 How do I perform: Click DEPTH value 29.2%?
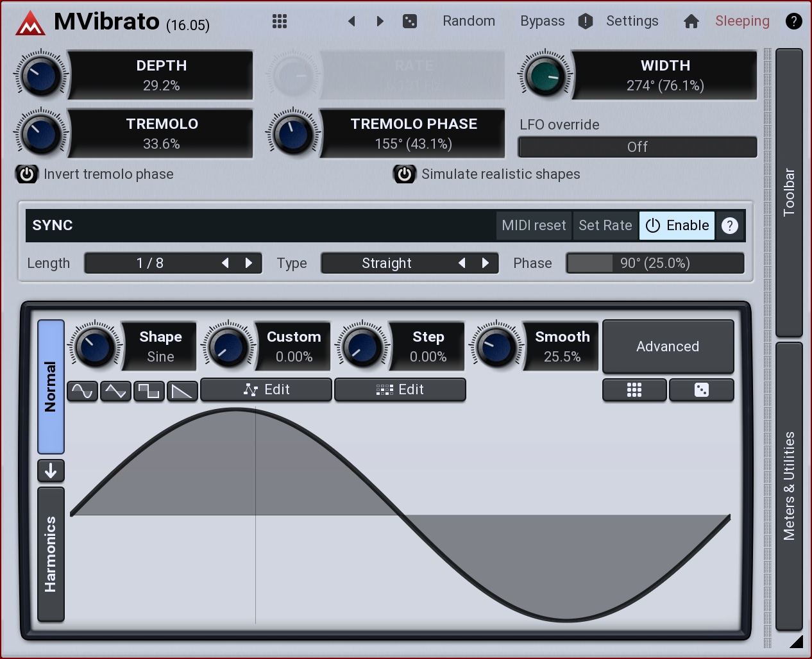pyautogui.click(x=161, y=85)
